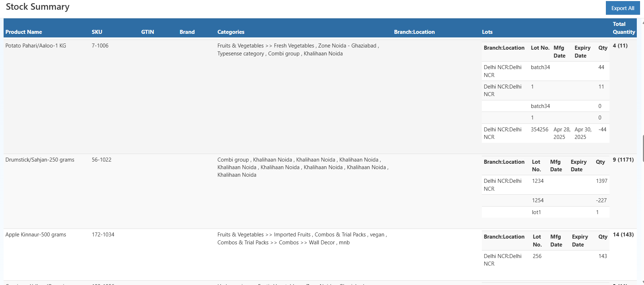Click the Branch:Location main column header
This screenshot has height=285, width=644.
pos(414,32)
